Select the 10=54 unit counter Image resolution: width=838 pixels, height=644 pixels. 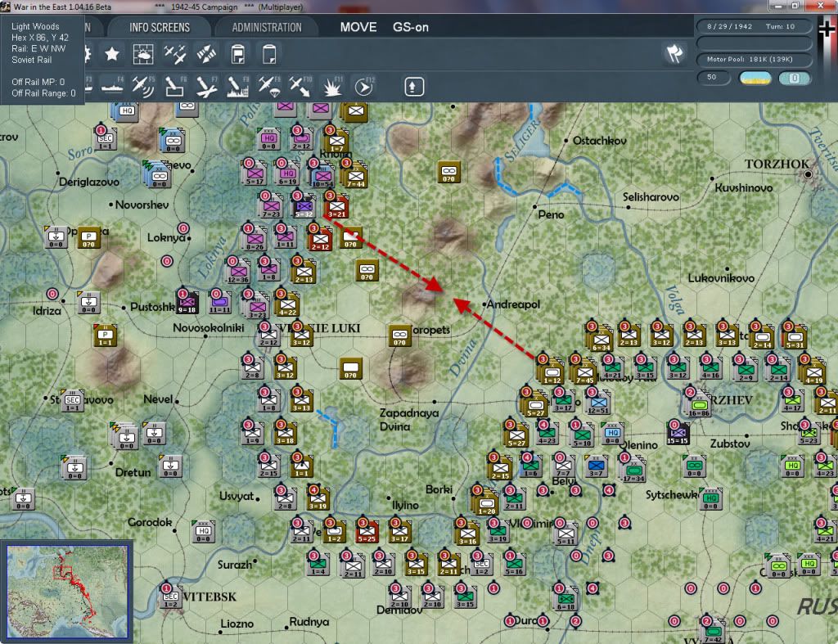point(322,175)
